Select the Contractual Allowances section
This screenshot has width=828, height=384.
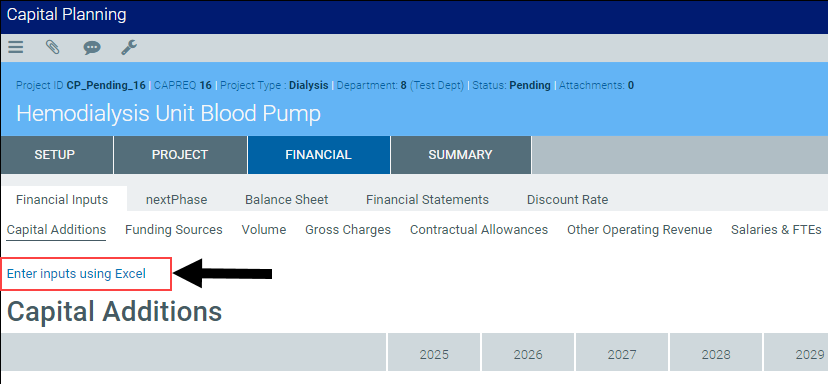pos(479,230)
